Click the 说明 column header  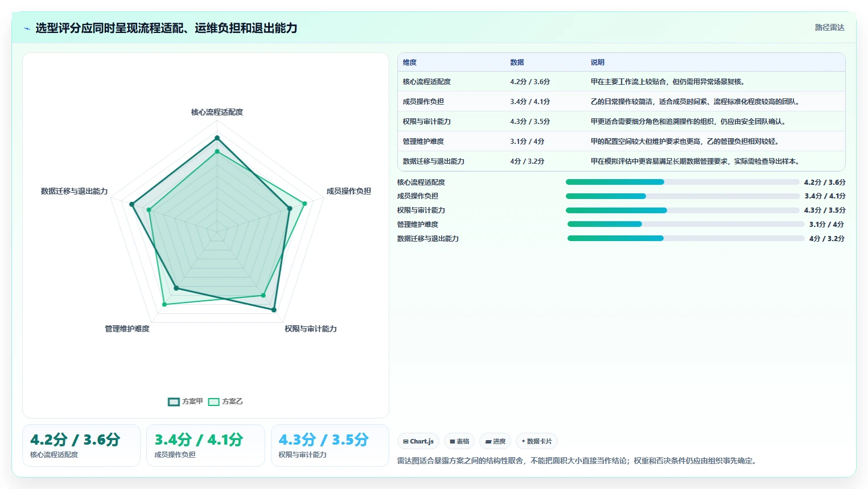[597, 63]
